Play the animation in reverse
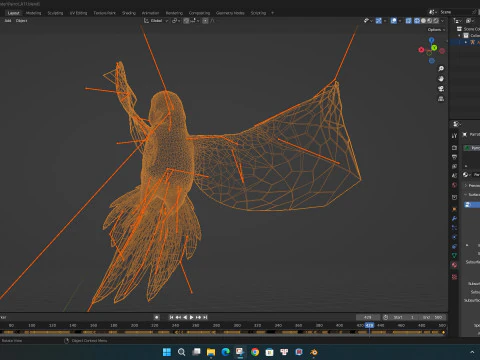This screenshot has width=480, height=360. (x=185, y=317)
